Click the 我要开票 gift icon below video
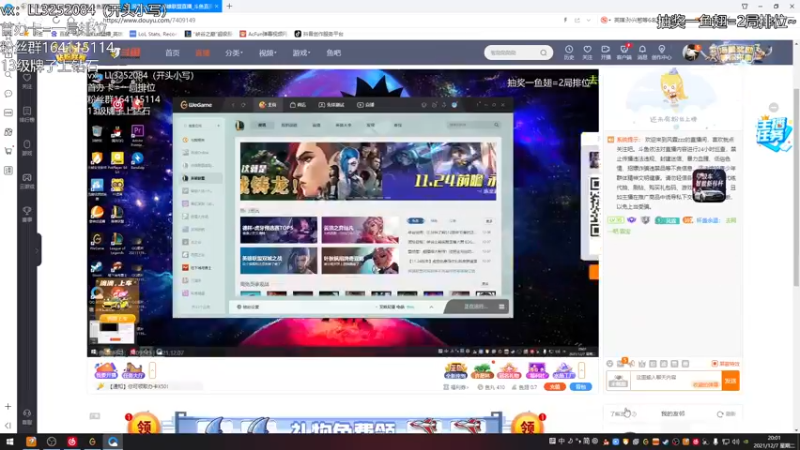This screenshot has width=800, height=450. 106,370
